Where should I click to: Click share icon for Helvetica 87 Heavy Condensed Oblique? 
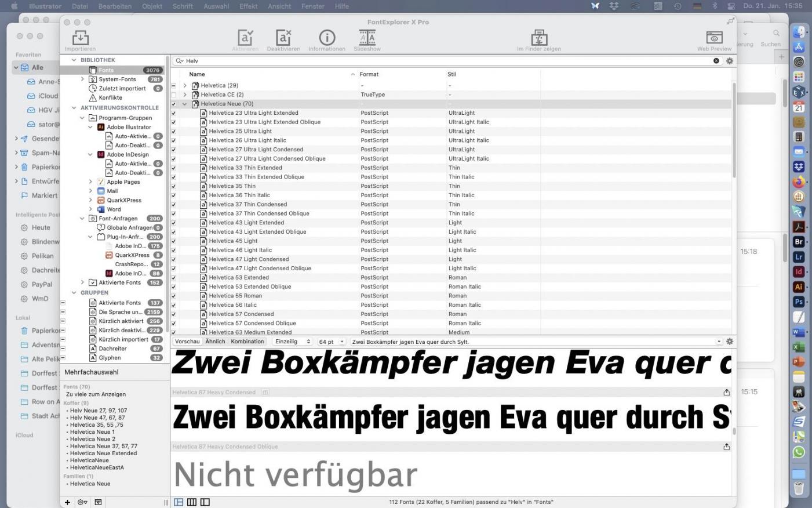pos(726,447)
